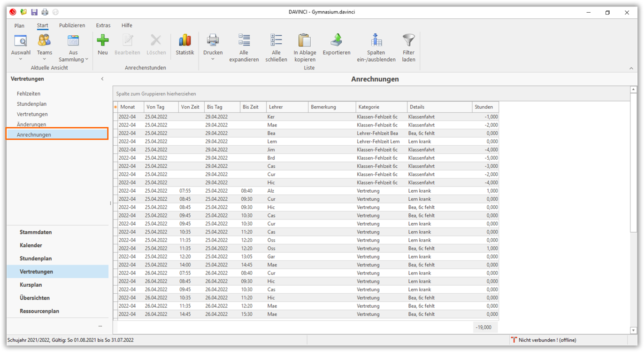This screenshot has width=644, height=352.
Task: Collapse the ribbon with the chevron
Action: (631, 69)
